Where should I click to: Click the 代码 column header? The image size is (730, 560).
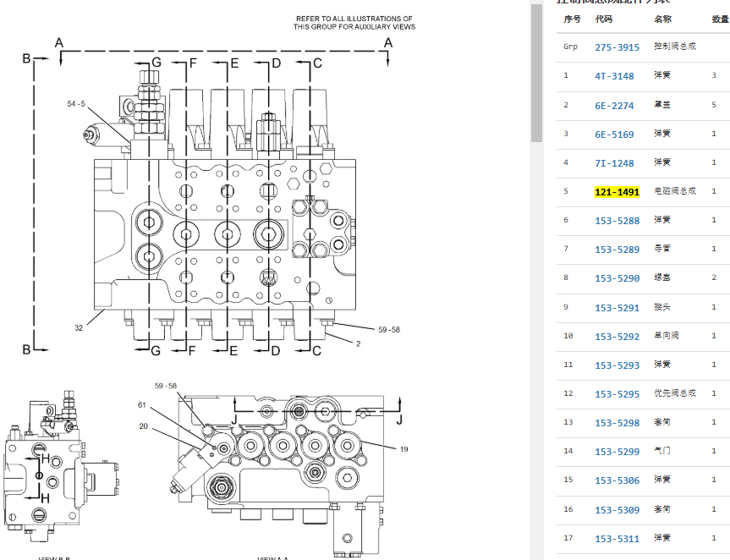[604, 19]
